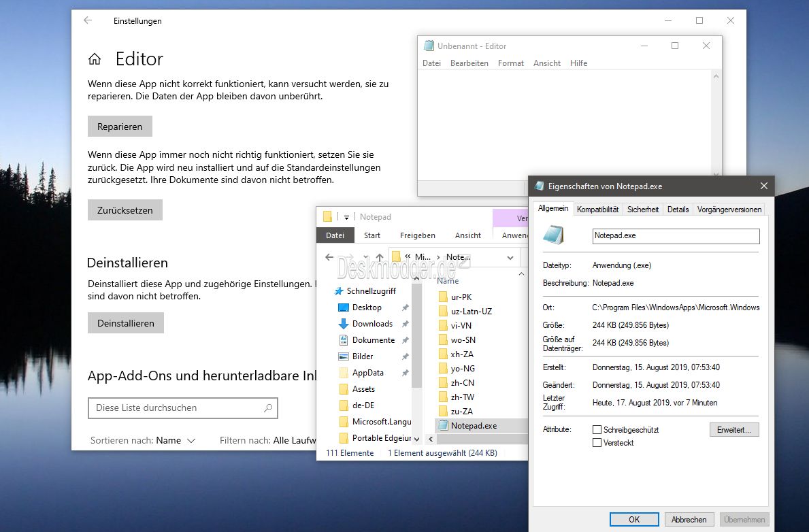
Task: Open the Details tab in properties
Action: tap(678, 210)
